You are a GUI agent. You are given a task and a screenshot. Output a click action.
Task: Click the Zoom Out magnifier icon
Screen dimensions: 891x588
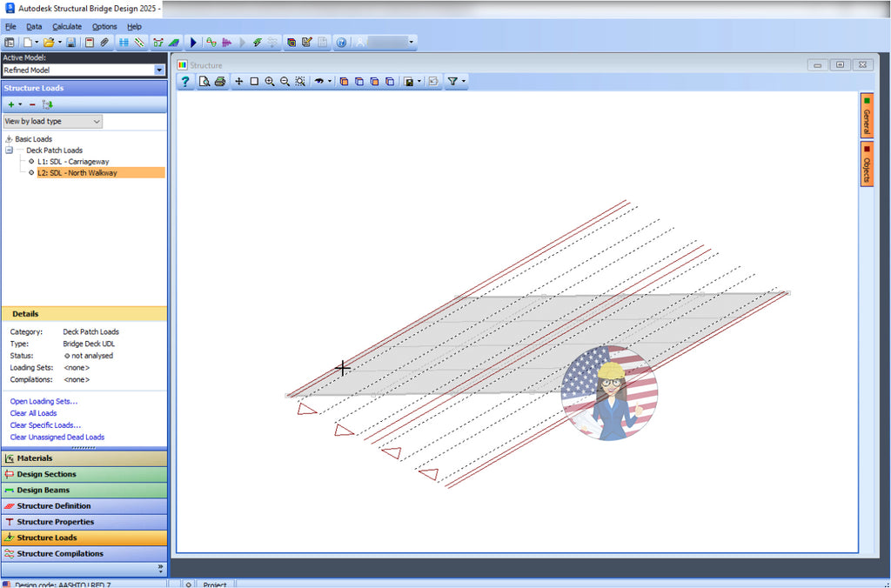pyautogui.click(x=285, y=81)
